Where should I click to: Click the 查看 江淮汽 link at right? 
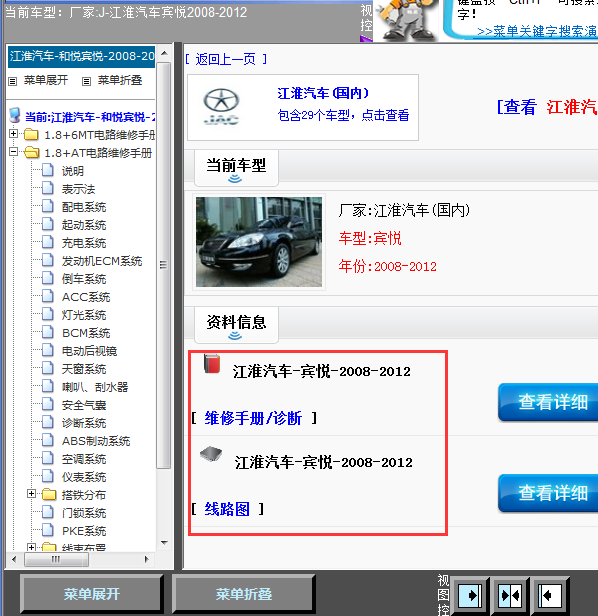[547, 107]
